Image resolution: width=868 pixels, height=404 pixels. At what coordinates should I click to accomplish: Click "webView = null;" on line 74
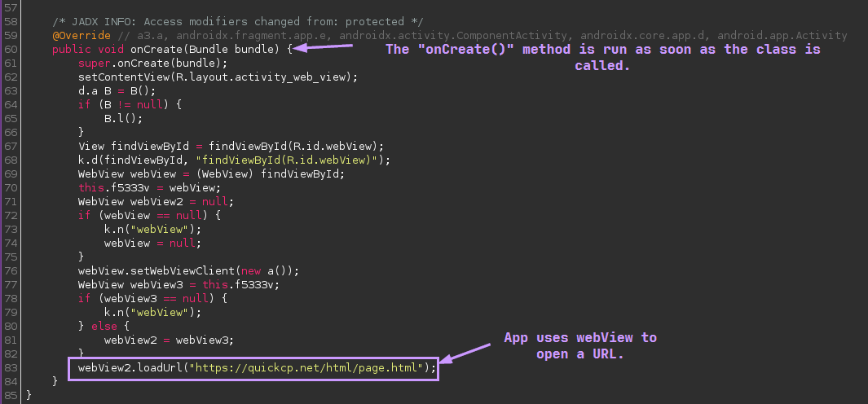point(152,243)
